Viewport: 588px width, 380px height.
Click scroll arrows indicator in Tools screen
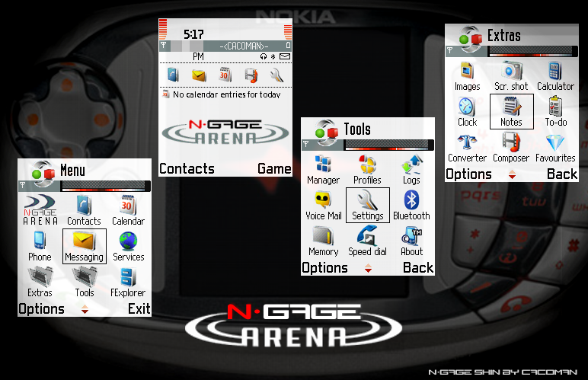click(x=368, y=268)
